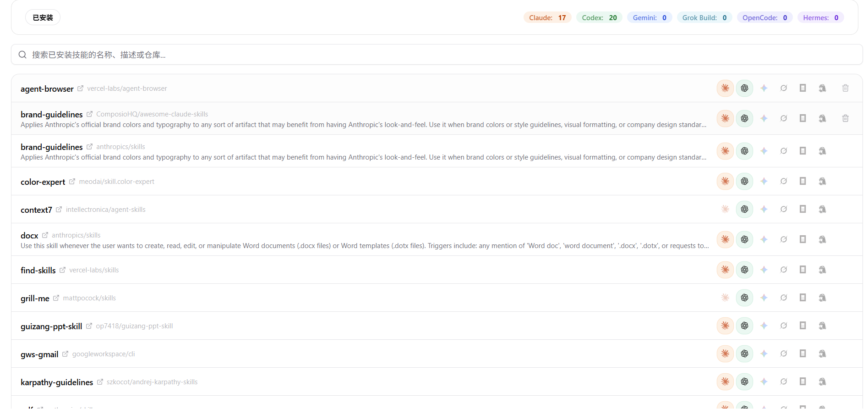Click the docx skill description text
Screen dimensions: 868x415
pyautogui.click(x=365, y=246)
